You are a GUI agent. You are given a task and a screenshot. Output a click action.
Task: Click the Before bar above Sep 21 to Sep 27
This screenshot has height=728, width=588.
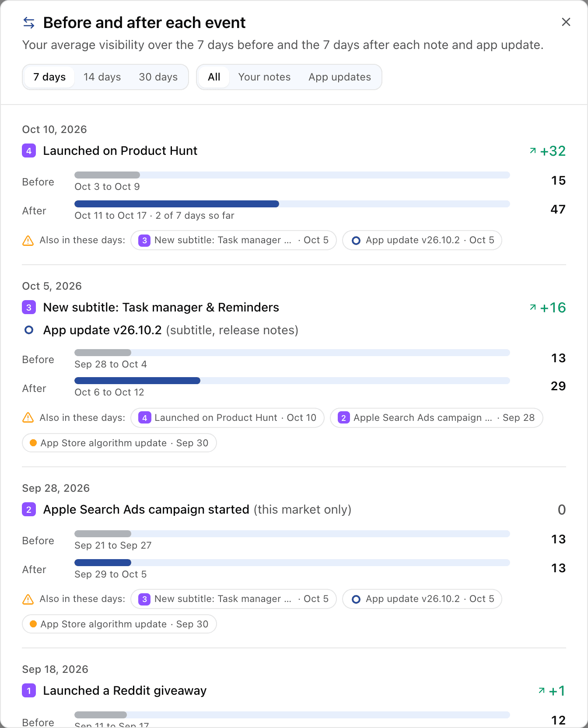coord(292,534)
